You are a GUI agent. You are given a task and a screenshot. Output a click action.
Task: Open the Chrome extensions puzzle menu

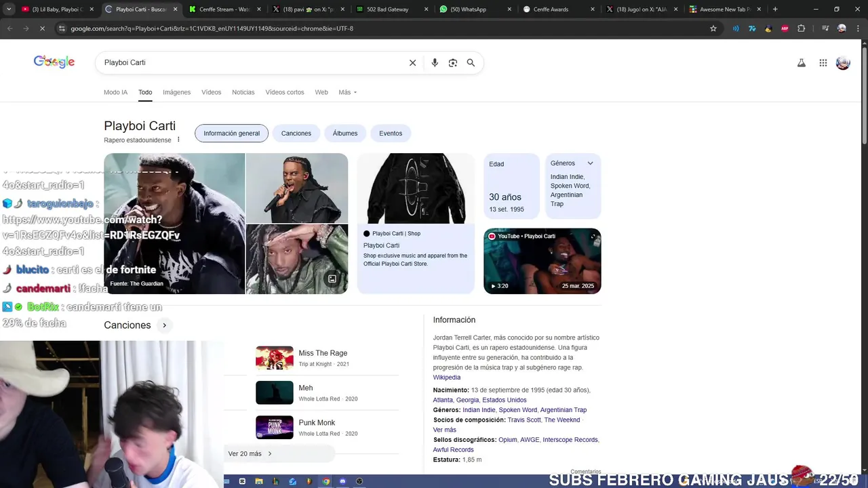pos(802,28)
